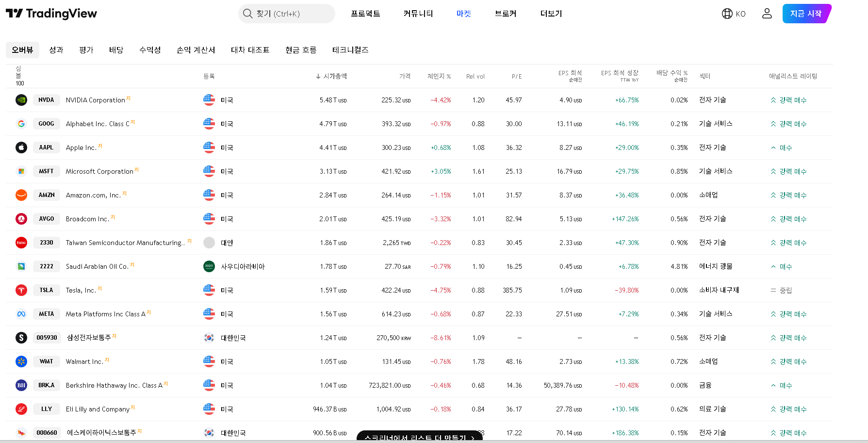The height and width of the screenshot is (443, 868).
Task: Open the 마켓 menu
Action: coord(464,14)
